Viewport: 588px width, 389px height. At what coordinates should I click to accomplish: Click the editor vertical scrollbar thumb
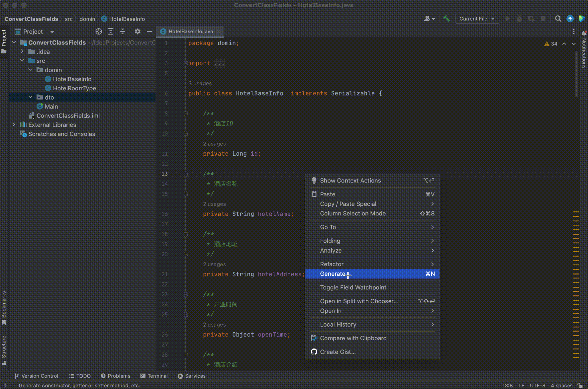point(576,73)
